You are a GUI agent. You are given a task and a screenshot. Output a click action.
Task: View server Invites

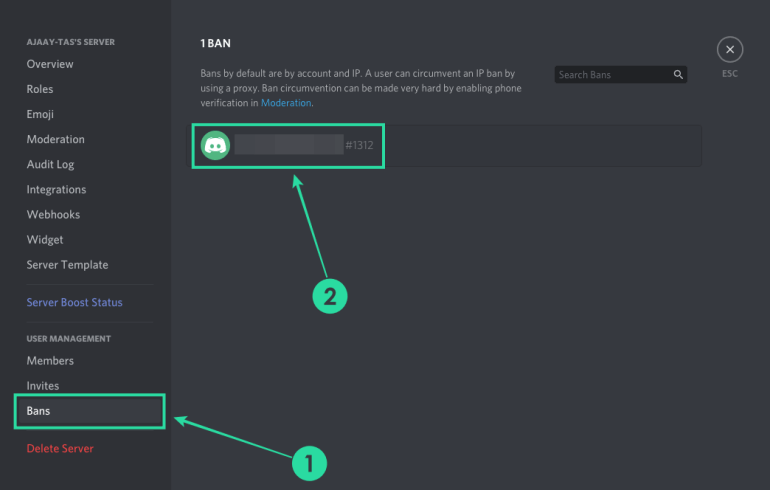[43, 386]
